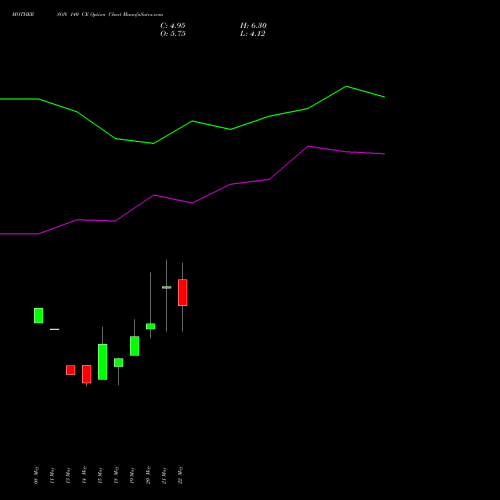500x500 pixels.
Task: Select the 15 May date label
Action: 100,475
